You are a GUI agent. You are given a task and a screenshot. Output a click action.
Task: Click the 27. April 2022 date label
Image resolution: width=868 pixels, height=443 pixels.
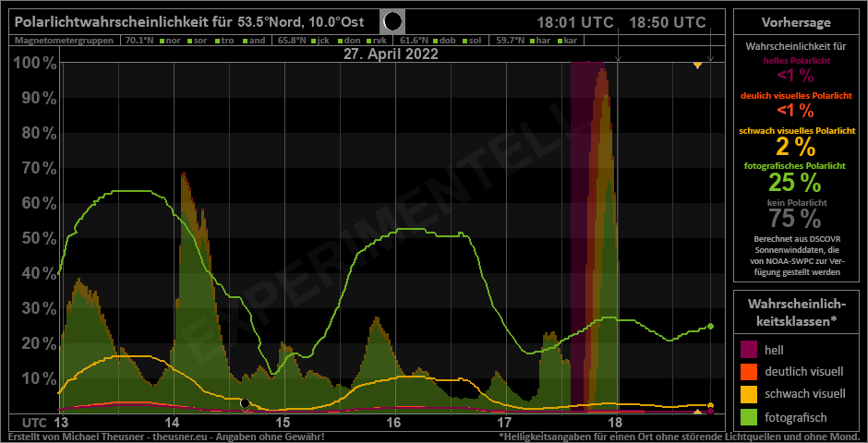click(x=391, y=54)
